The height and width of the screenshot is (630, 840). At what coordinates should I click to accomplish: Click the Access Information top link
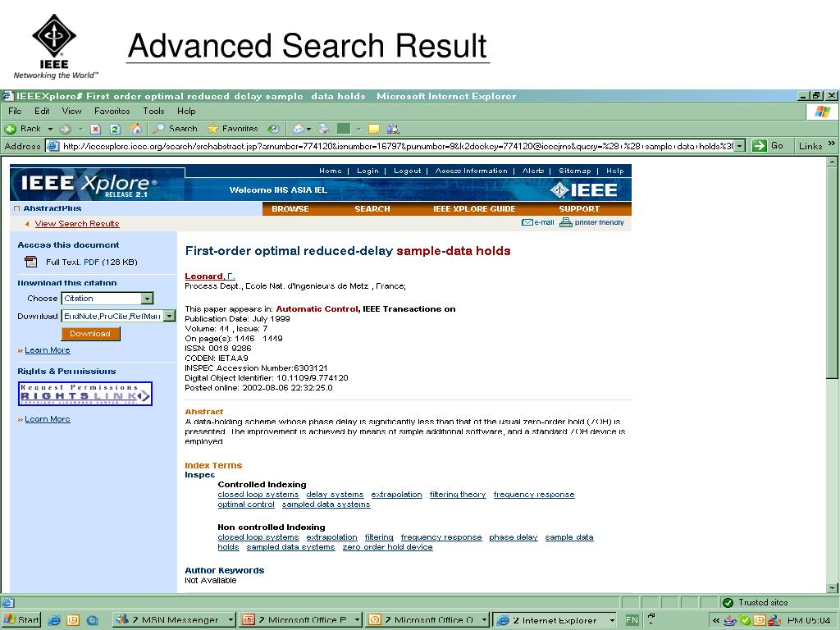coord(472,171)
